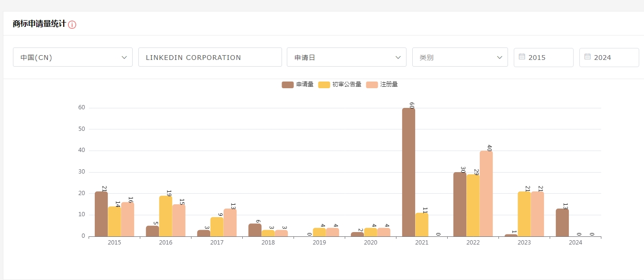This screenshot has height=280, width=644.
Task: Click the calendar icon in 2024 field
Action: coord(588,57)
